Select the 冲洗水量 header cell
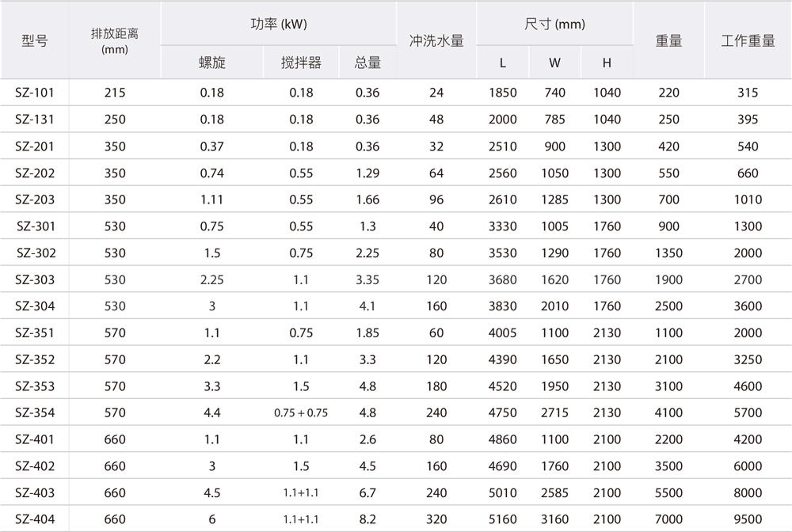The width and height of the screenshot is (792, 532). click(436, 41)
